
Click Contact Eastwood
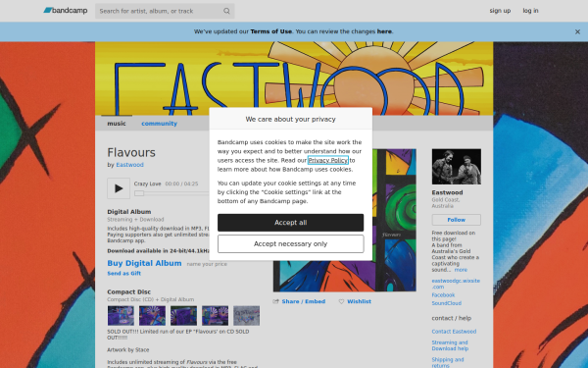454,332
